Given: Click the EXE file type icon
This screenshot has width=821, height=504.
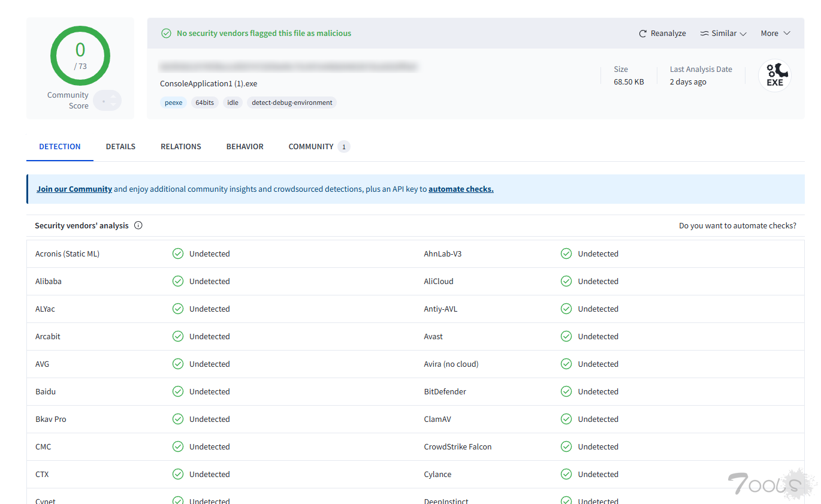Looking at the screenshot, I should [x=775, y=76].
